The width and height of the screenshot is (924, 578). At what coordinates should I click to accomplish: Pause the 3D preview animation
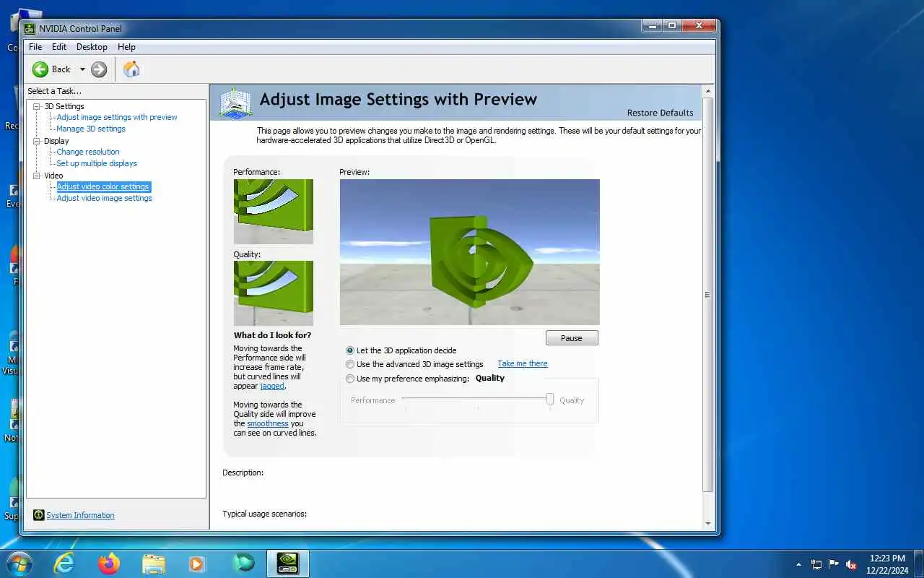(572, 338)
